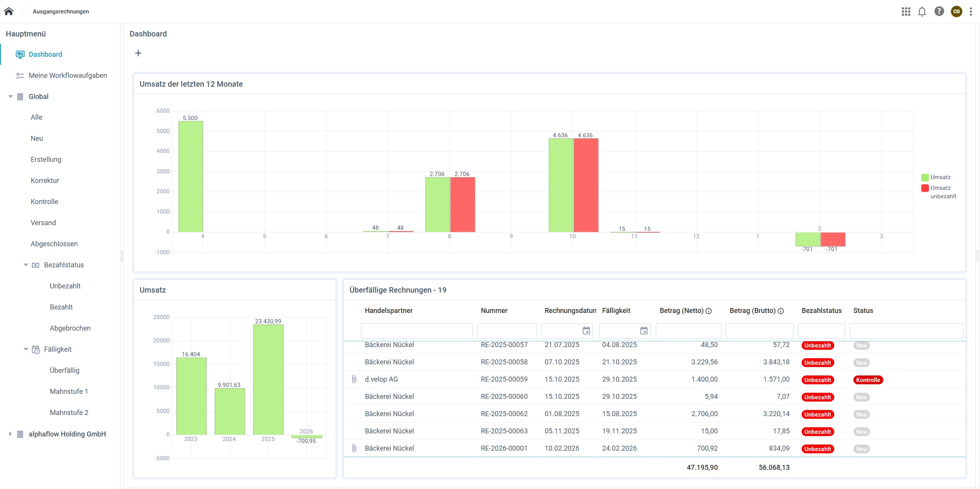Select the Überfällig menu entry
This screenshot has width=980, height=489.
click(x=64, y=370)
